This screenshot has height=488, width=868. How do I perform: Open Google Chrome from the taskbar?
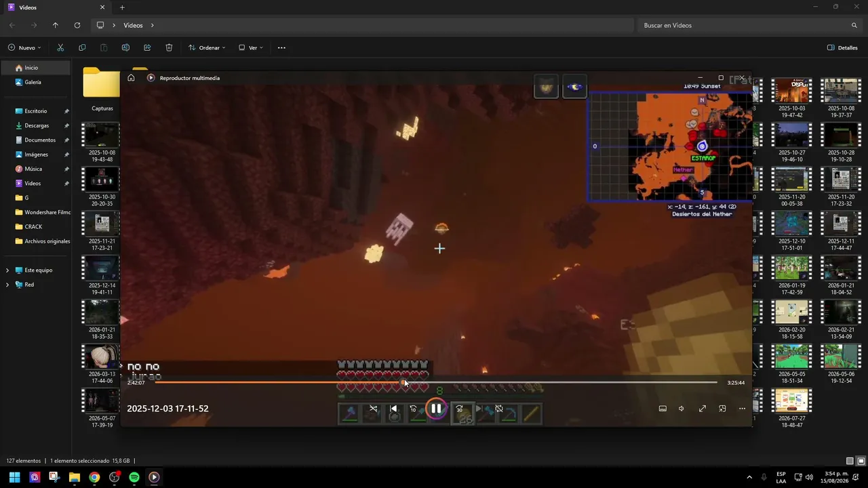pos(94,477)
